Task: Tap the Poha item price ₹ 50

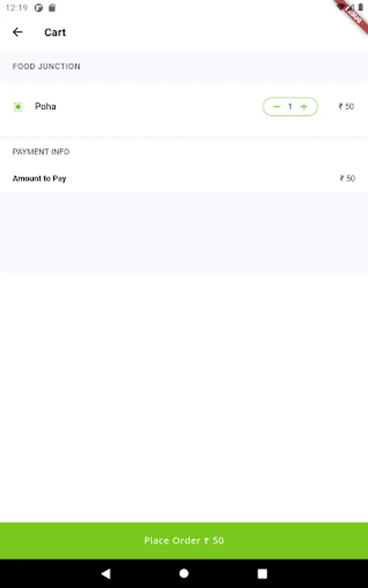Action: point(346,106)
